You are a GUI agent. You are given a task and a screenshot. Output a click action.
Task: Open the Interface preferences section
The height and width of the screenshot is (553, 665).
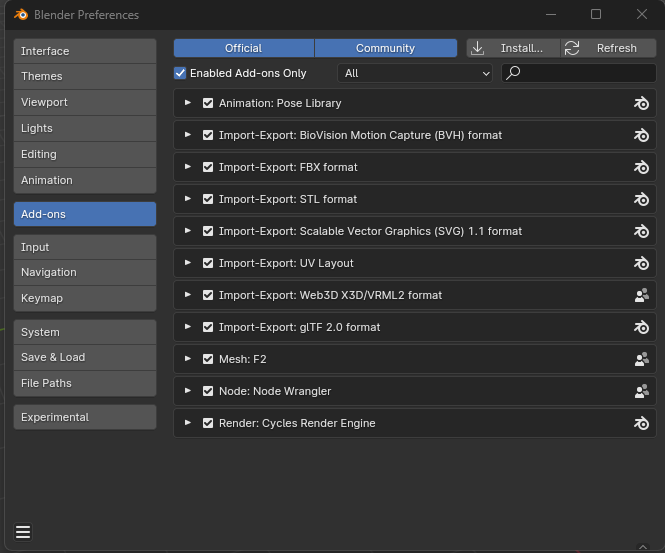click(85, 51)
